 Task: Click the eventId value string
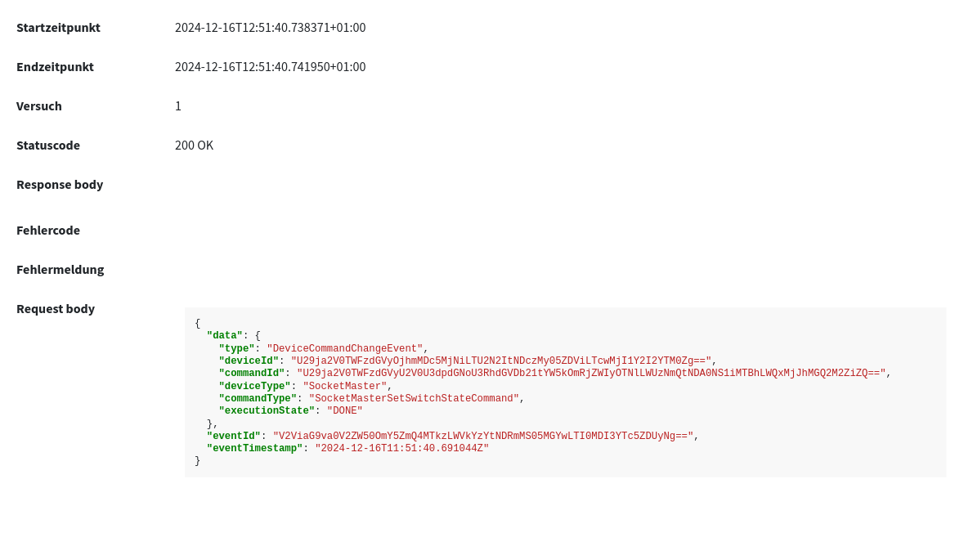[x=483, y=437]
